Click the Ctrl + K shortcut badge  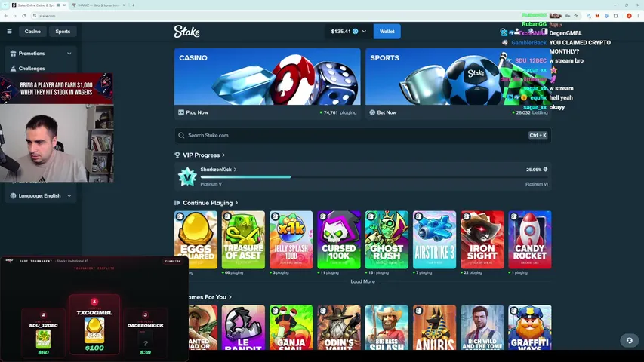pyautogui.click(x=538, y=135)
